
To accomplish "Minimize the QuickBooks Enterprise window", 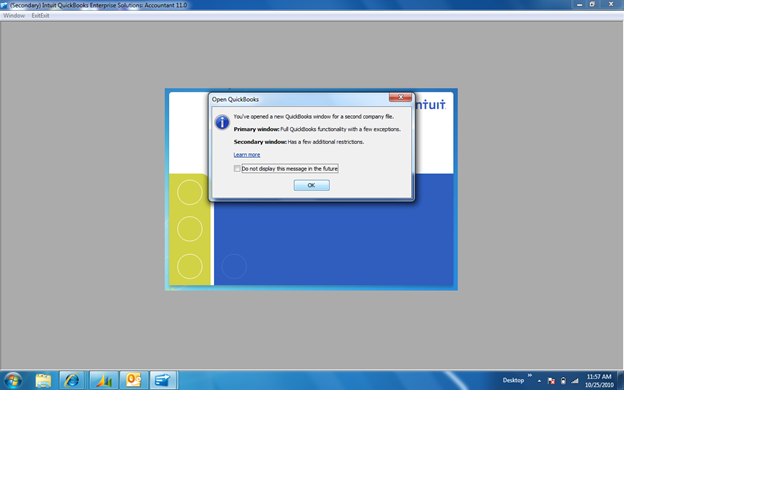I will click(x=579, y=4).
